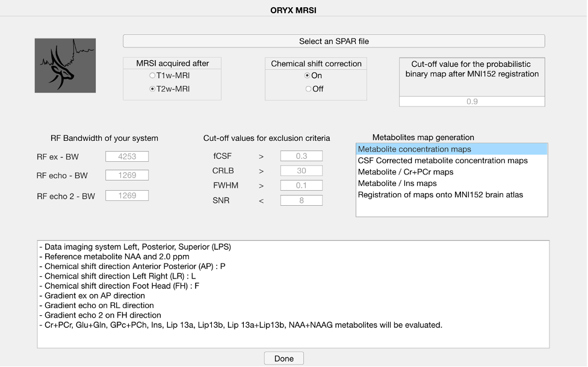
Task: Click the fCSF cut-off field
Action: [x=302, y=156]
